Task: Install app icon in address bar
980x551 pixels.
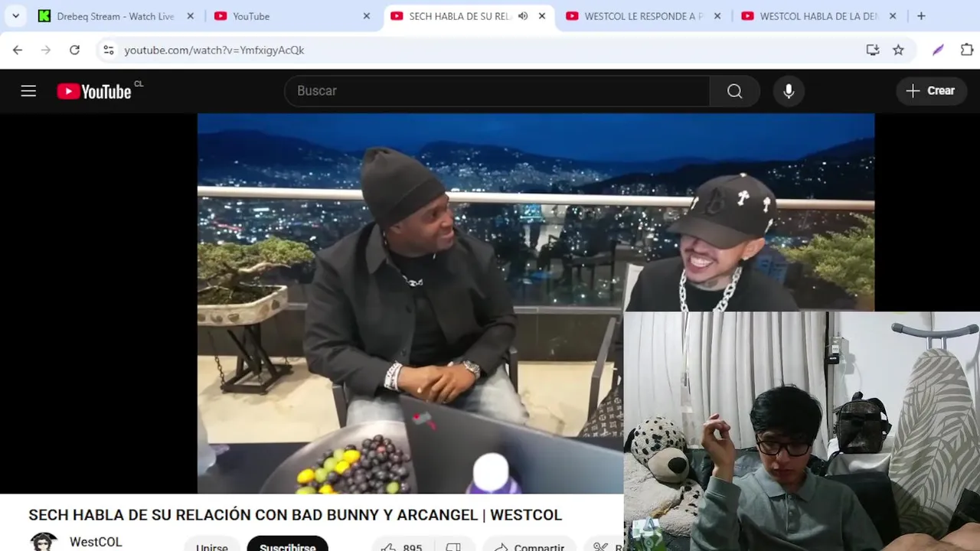Action: [873, 50]
